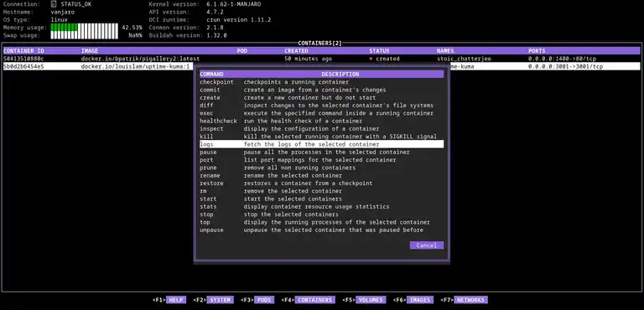
Task: Choose the port command
Action: pos(322,160)
